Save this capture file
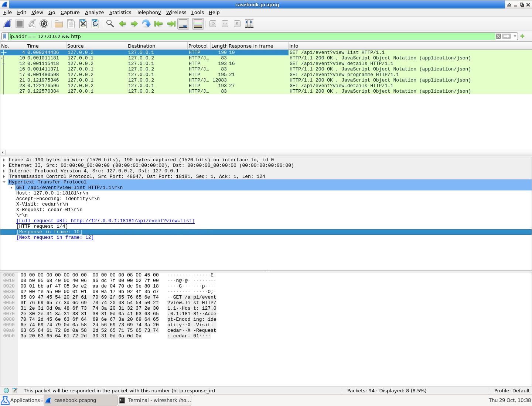 click(71, 24)
